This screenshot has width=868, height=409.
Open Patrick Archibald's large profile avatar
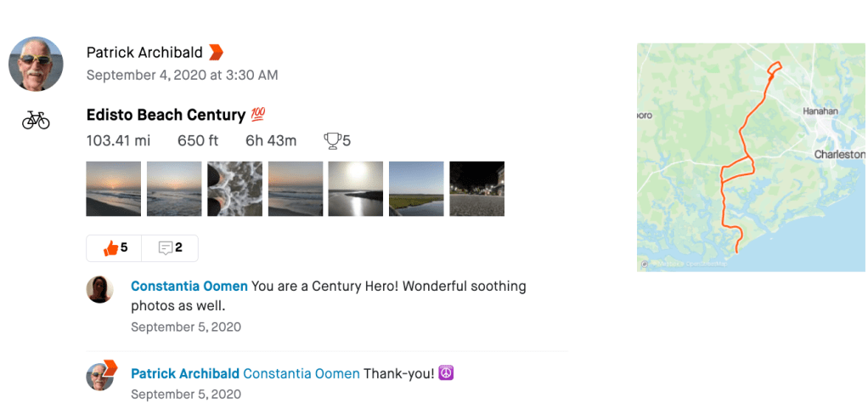36,64
